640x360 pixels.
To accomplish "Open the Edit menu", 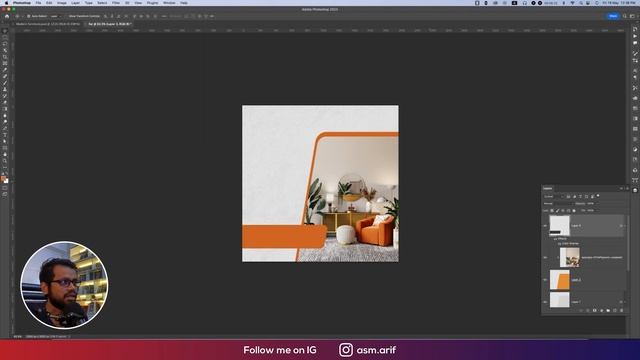I will [49, 3].
